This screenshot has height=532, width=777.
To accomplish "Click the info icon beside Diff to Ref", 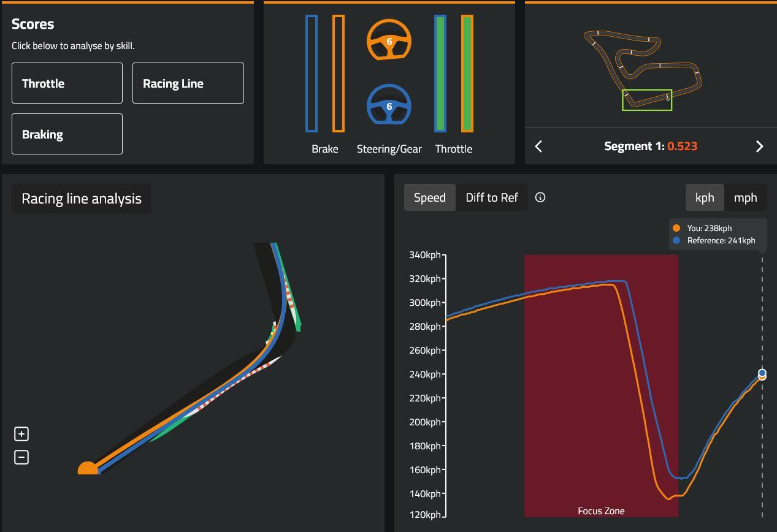I will coord(540,197).
